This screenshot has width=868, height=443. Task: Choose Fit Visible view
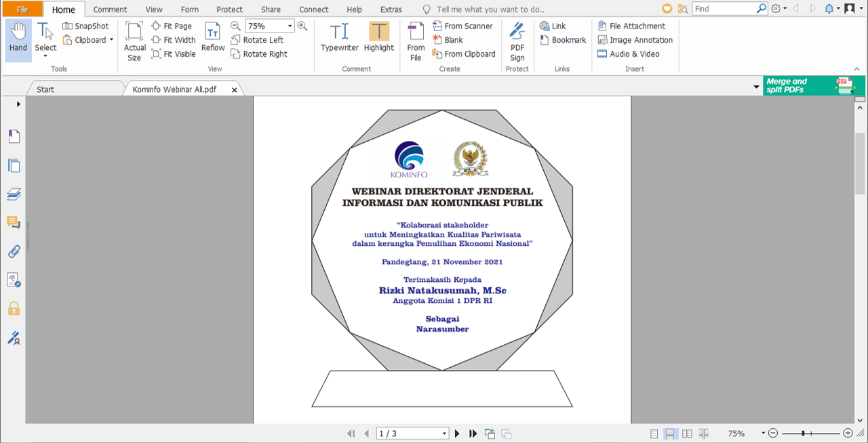174,54
